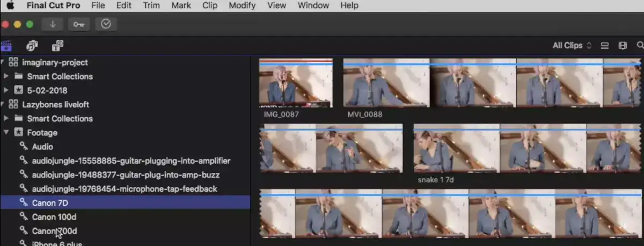Click key icon beside microphone-tap-feedback

[24, 189]
